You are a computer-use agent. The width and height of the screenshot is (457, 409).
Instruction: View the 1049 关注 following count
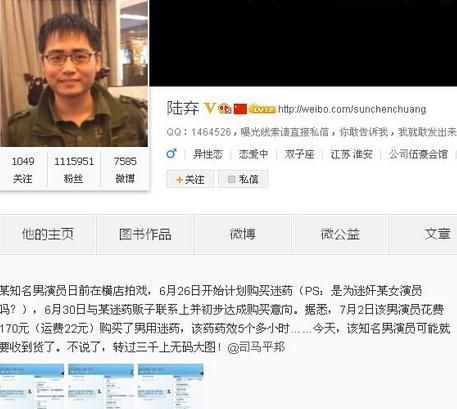23,170
